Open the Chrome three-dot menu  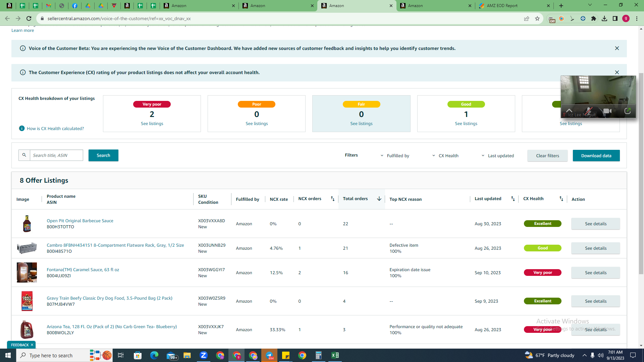coord(637,18)
